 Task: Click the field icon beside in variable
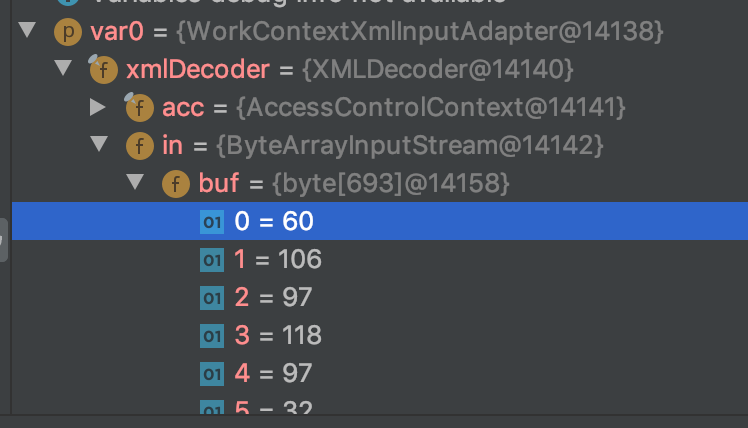[140, 146]
